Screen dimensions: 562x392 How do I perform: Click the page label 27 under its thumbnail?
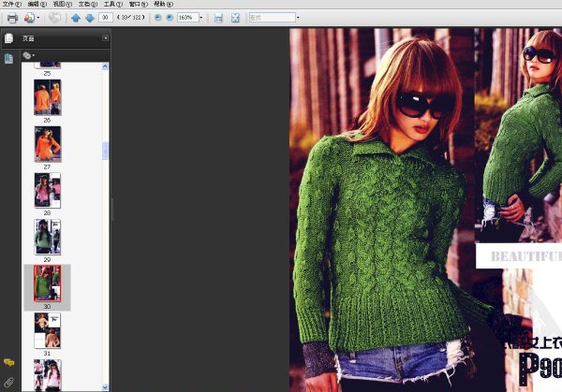[47, 167]
